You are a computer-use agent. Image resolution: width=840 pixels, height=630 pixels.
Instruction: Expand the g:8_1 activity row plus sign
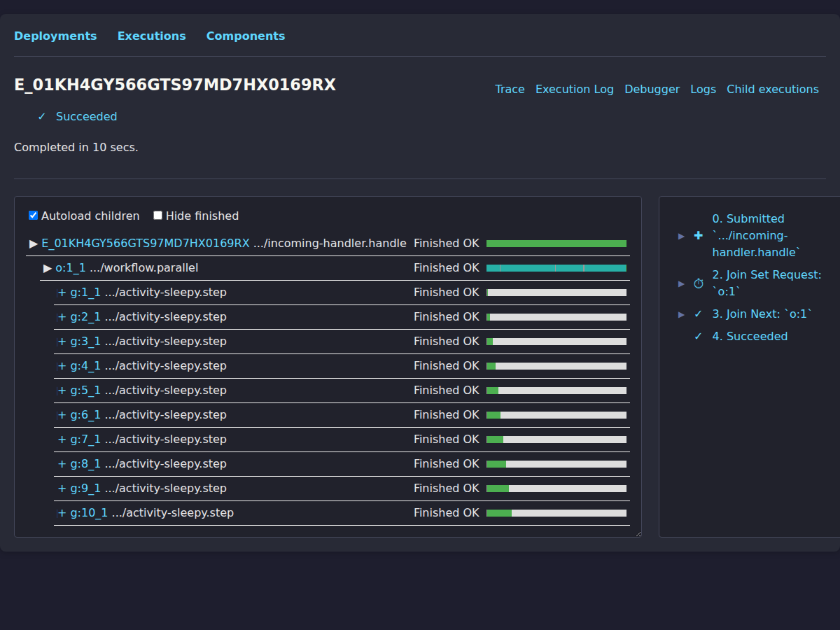tap(62, 464)
